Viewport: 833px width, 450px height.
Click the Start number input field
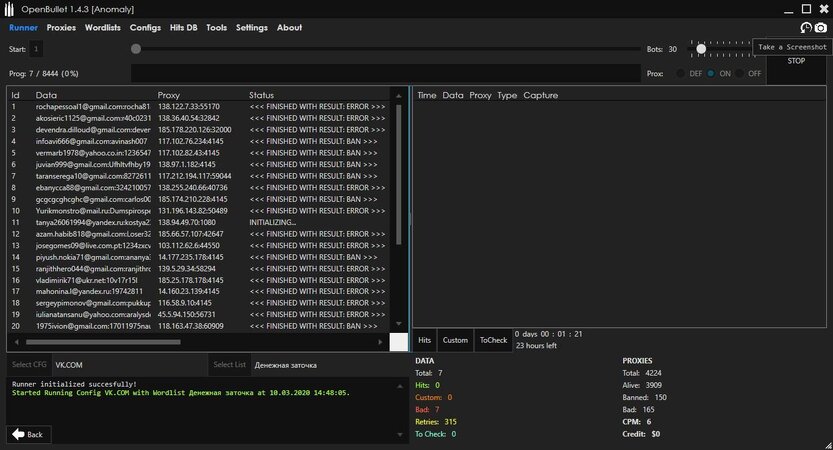point(36,49)
